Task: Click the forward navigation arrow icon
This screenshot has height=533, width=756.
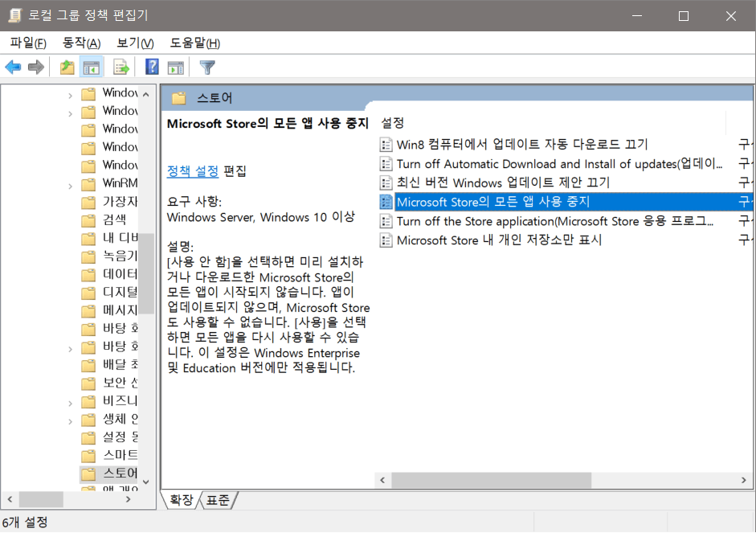Action: [36, 67]
